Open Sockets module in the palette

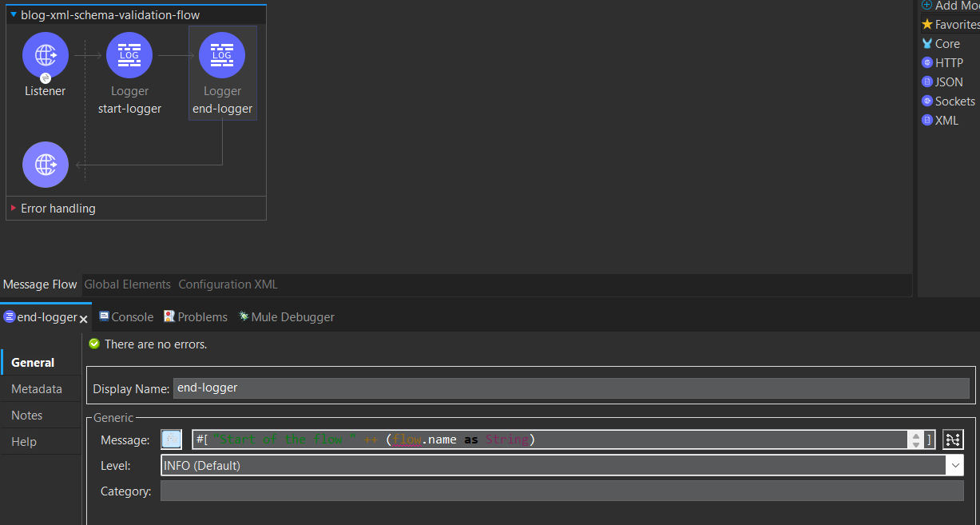(x=954, y=101)
